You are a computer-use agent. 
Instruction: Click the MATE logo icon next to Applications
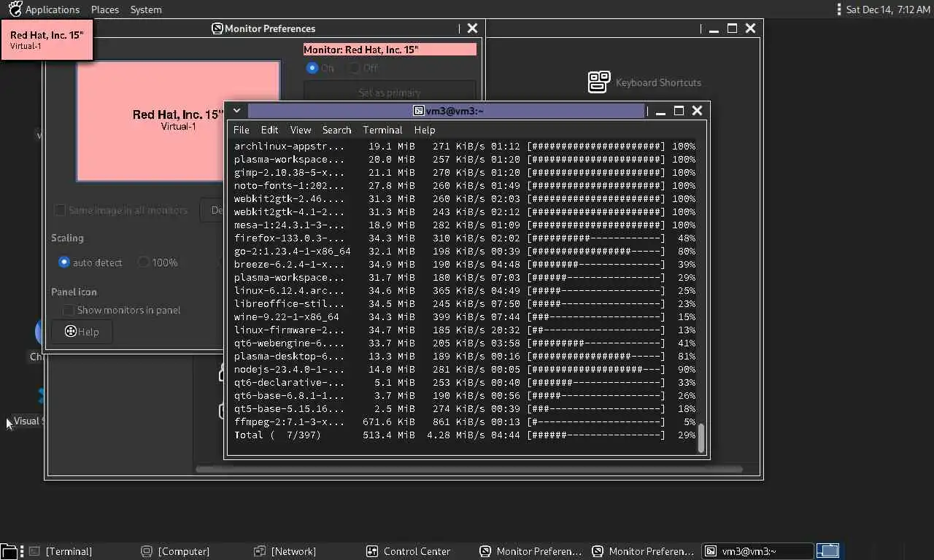click(15, 9)
